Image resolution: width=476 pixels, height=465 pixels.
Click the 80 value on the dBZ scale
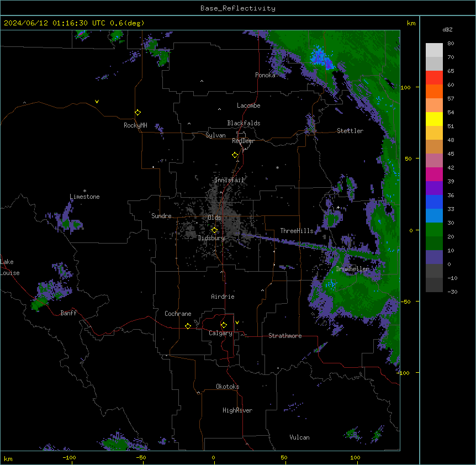tap(451, 44)
